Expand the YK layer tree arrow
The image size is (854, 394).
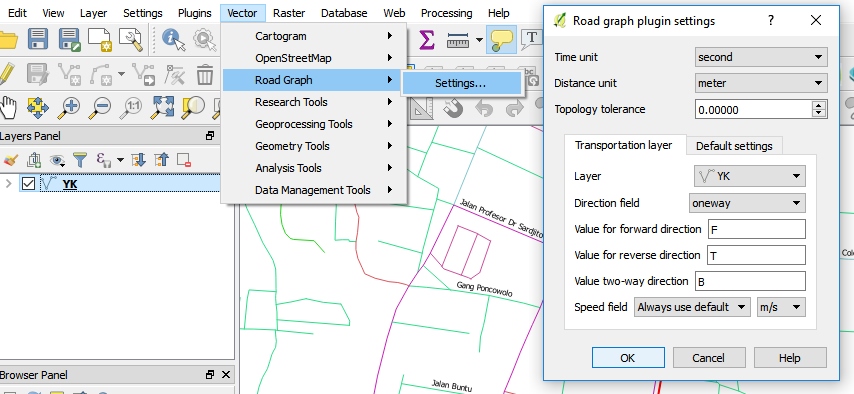coord(8,184)
